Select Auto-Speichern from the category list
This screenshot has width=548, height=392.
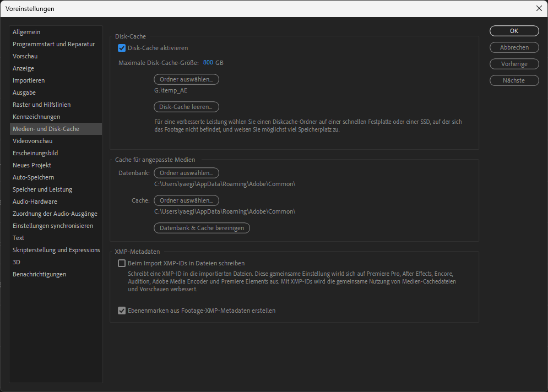pyautogui.click(x=33, y=177)
